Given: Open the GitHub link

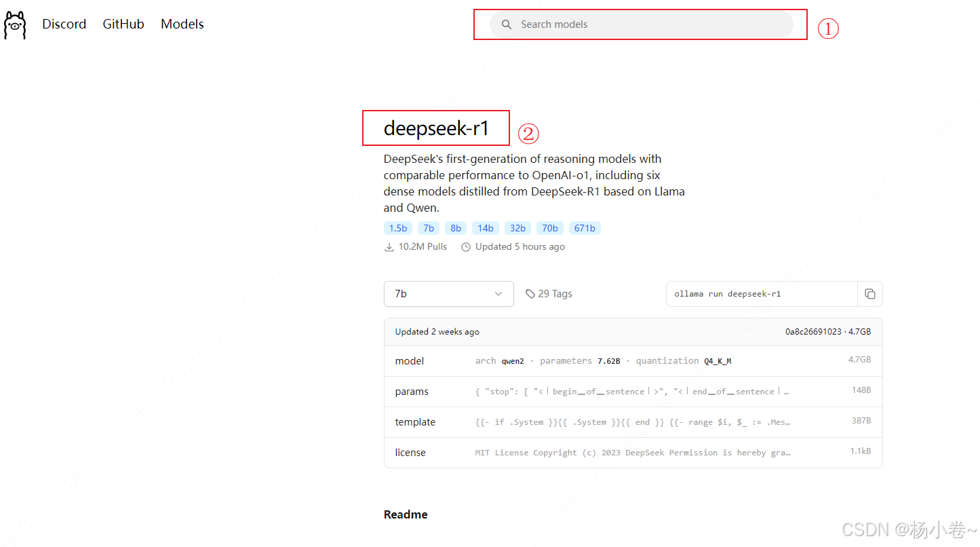Looking at the screenshot, I should coord(123,24).
